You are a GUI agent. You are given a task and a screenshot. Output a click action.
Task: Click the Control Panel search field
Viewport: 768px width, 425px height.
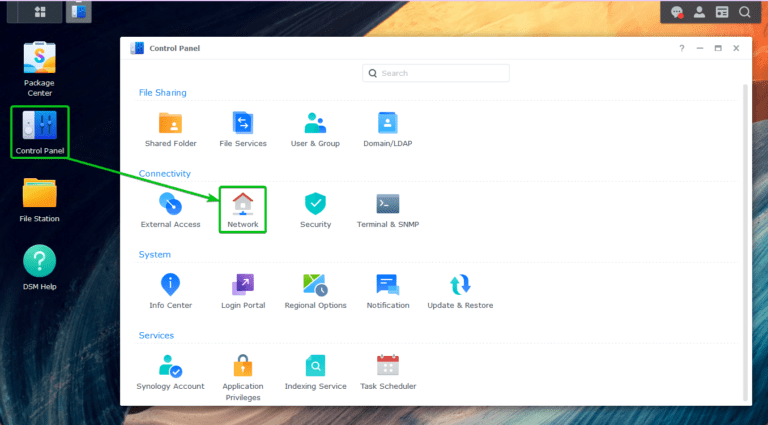coord(435,73)
